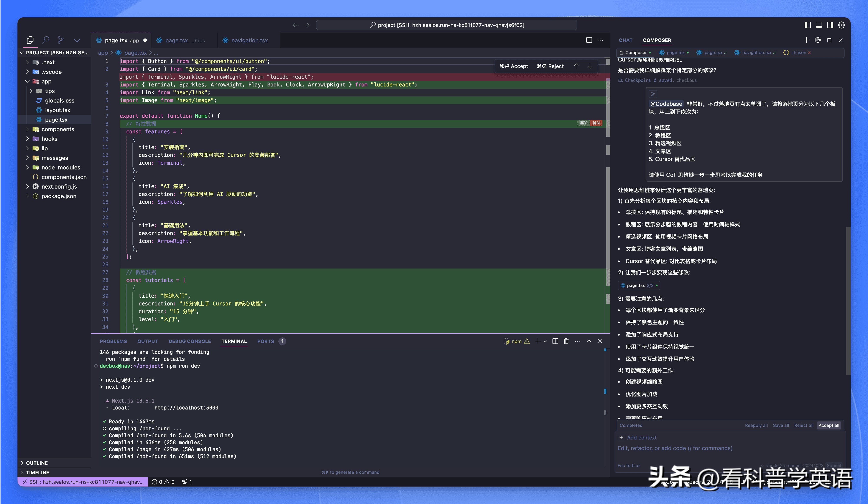Kill terminal with trash icon

tap(566, 341)
